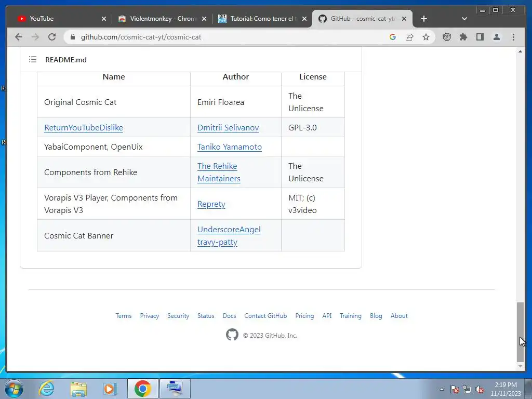View site info via the padlock icon

(73, 37)
